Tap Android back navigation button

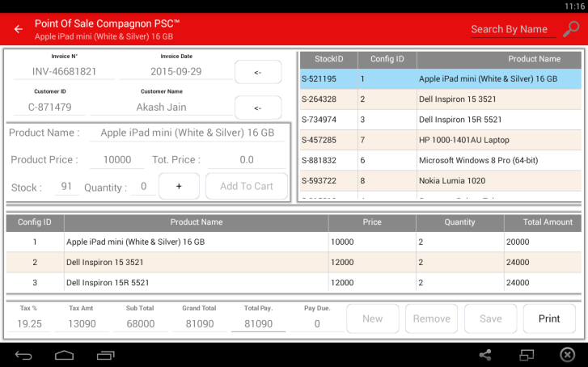pyautogui.click(x=23, y=355)
